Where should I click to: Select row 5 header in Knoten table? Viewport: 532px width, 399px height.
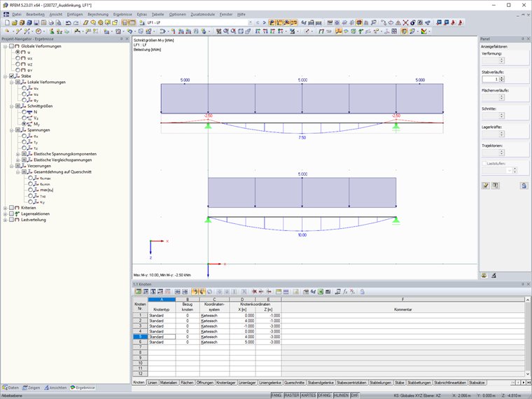(140, 337)
